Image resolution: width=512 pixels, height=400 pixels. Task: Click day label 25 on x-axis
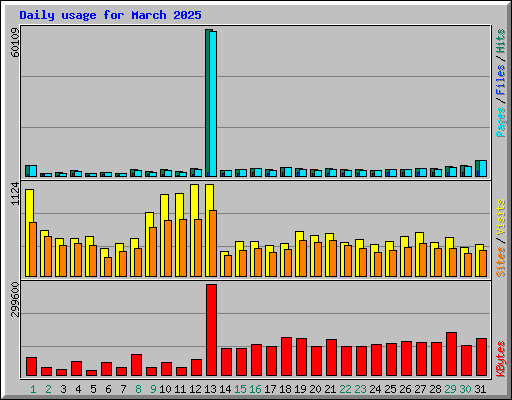390,389
